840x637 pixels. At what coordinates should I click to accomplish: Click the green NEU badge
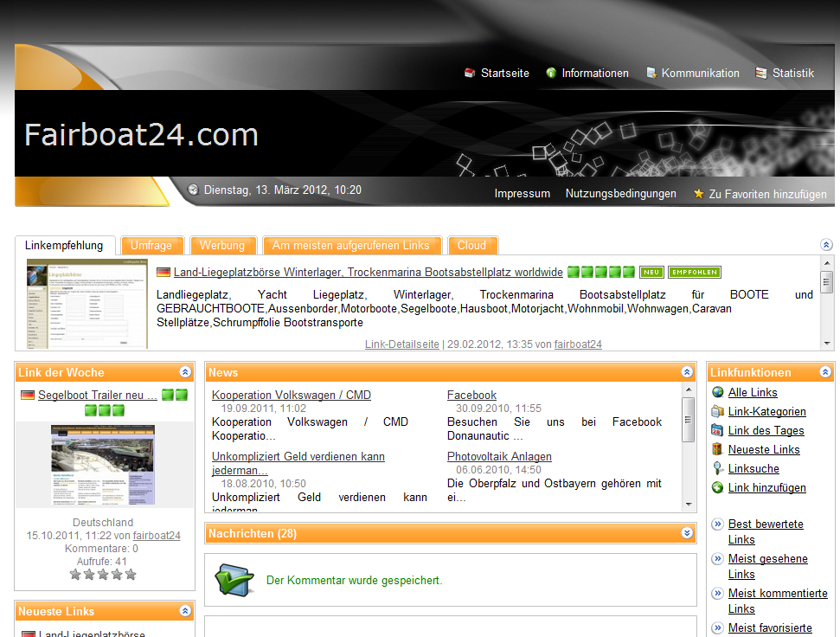(651, 272)
